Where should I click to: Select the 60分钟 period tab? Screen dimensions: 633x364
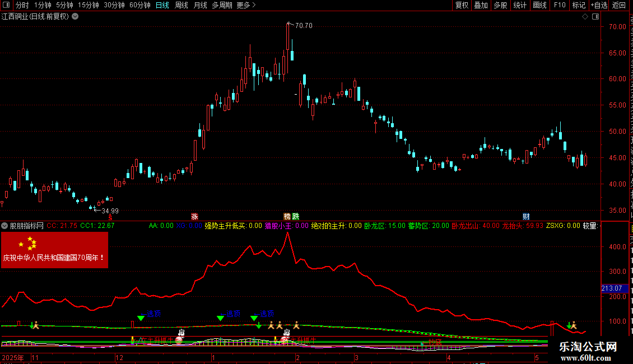140,5
